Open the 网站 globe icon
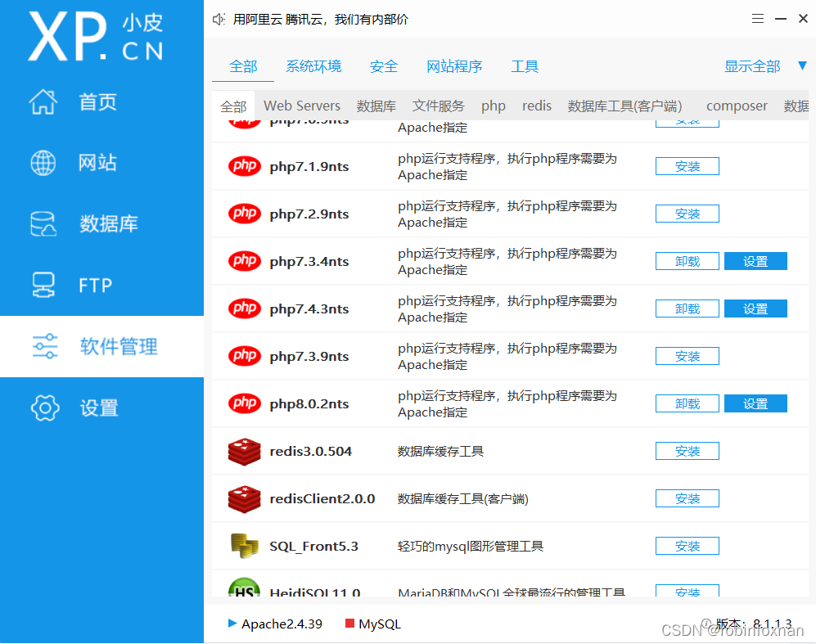This screenshot has width=816, height=644. [x=43, y=163]
